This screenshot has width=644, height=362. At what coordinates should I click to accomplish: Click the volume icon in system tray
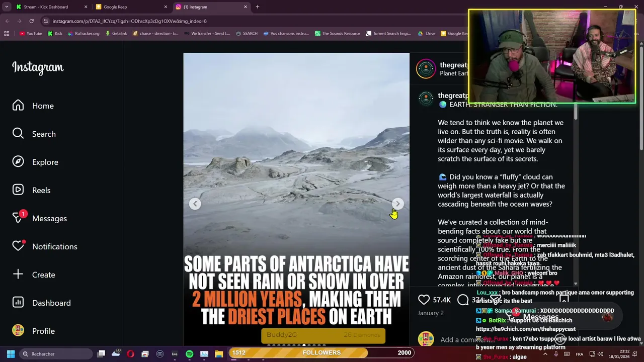(x=601, y=354)
